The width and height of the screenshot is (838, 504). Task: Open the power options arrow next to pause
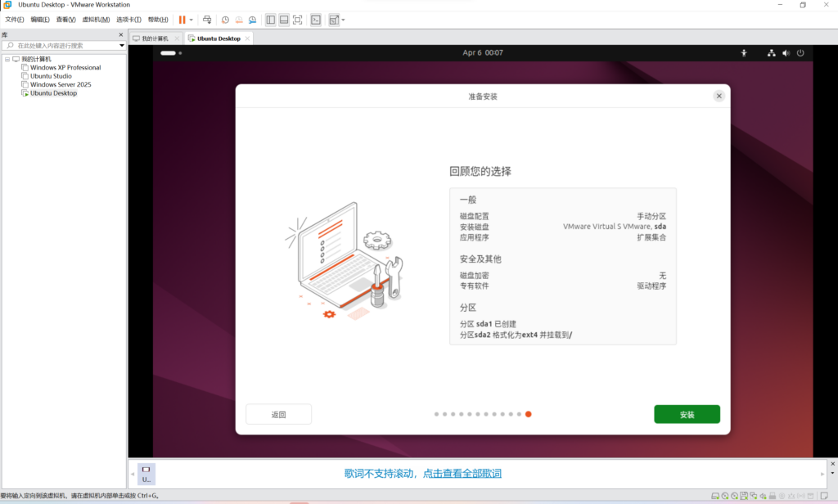point(191,20)
